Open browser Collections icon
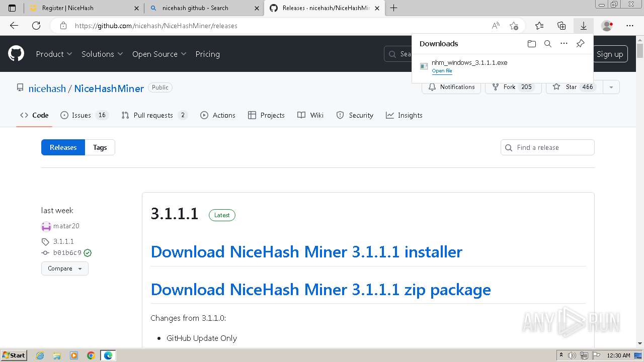The height and width of the screenshot is (362, 644). (561, 26)
